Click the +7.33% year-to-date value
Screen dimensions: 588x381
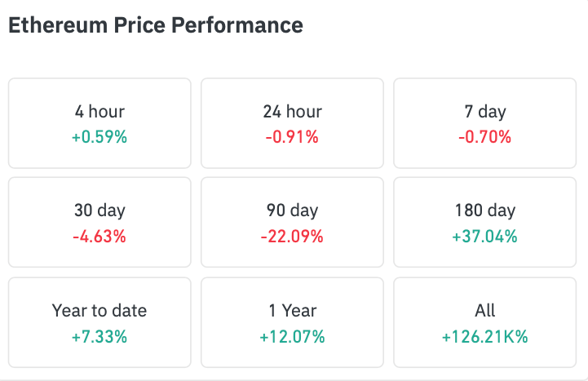[x=99, y=336]
